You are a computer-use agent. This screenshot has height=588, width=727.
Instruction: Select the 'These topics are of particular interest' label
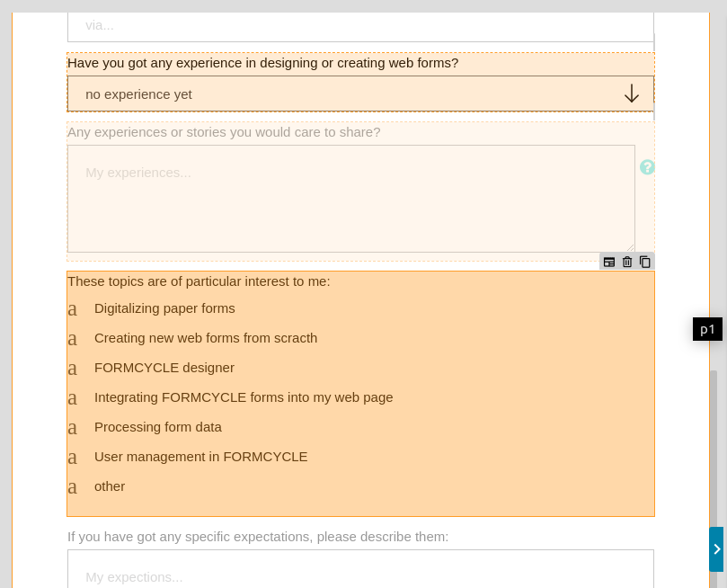click(199, 281)
